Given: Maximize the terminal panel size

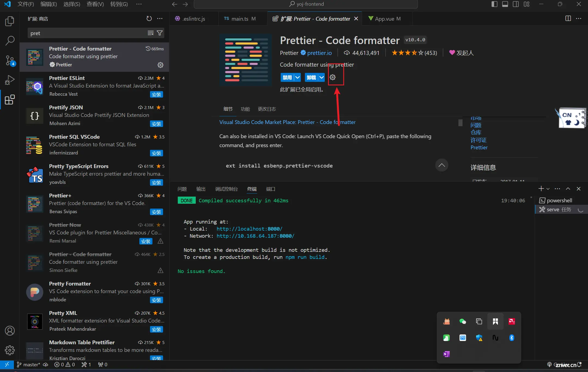Looking at the screenshot, I should point(568,189).
